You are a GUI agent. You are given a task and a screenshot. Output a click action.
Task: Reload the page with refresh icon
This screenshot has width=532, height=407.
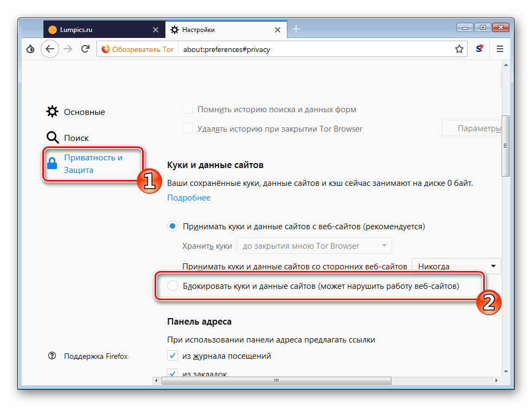click(x=85, y=49)
